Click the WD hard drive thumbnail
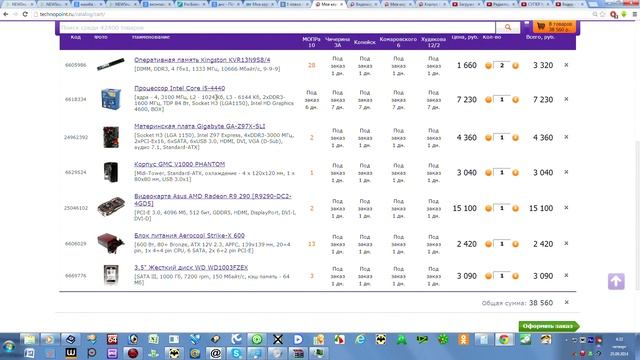Image resolution: width=640 pixels, height=360 pixels. pos(111,274)
